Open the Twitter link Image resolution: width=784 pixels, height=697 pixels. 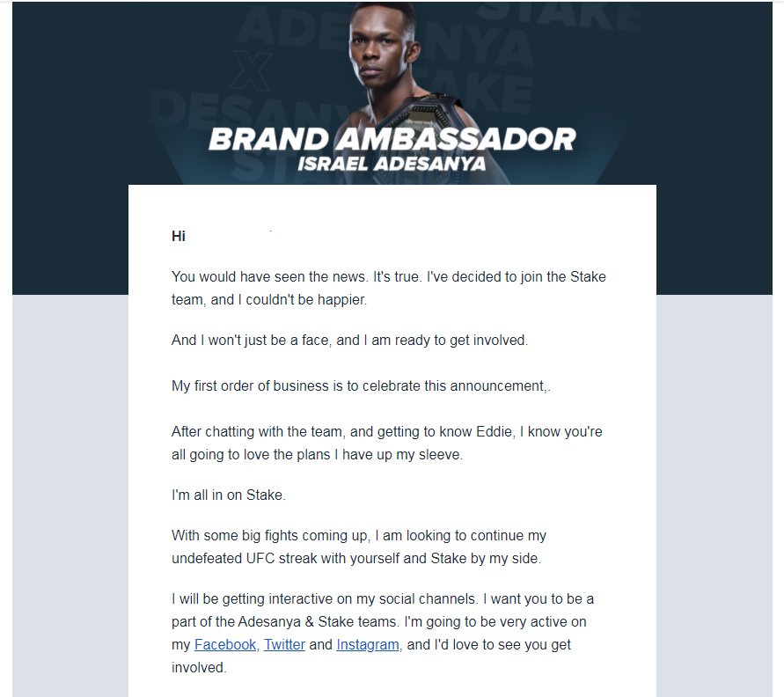point(284,644)
